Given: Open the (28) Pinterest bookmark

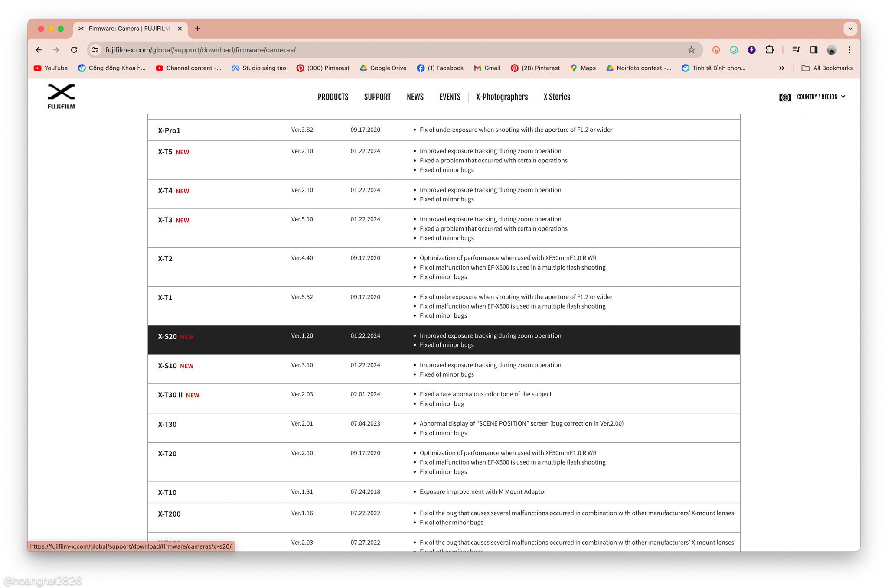Looking at the screenshot, I should click(535, 68).
